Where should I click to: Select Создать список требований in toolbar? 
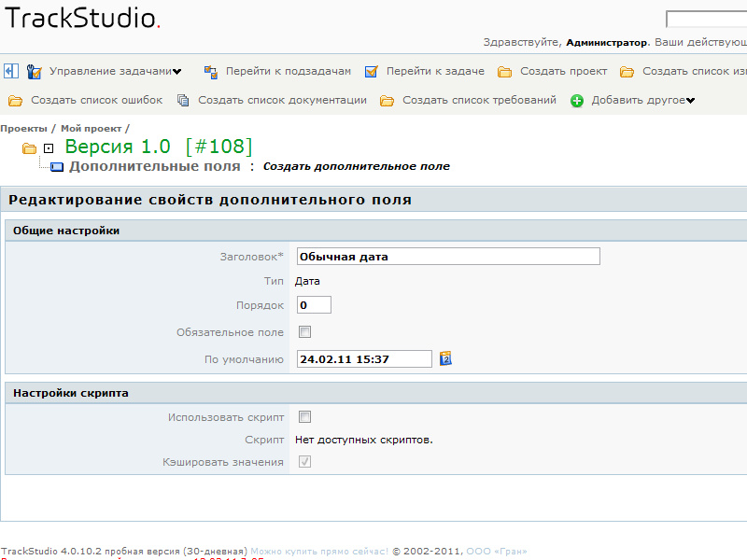pyautogui.click(x=479, y=101)
